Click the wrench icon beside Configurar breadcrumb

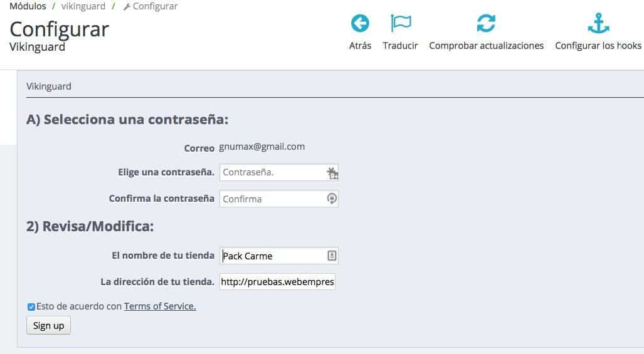point(127,6)
